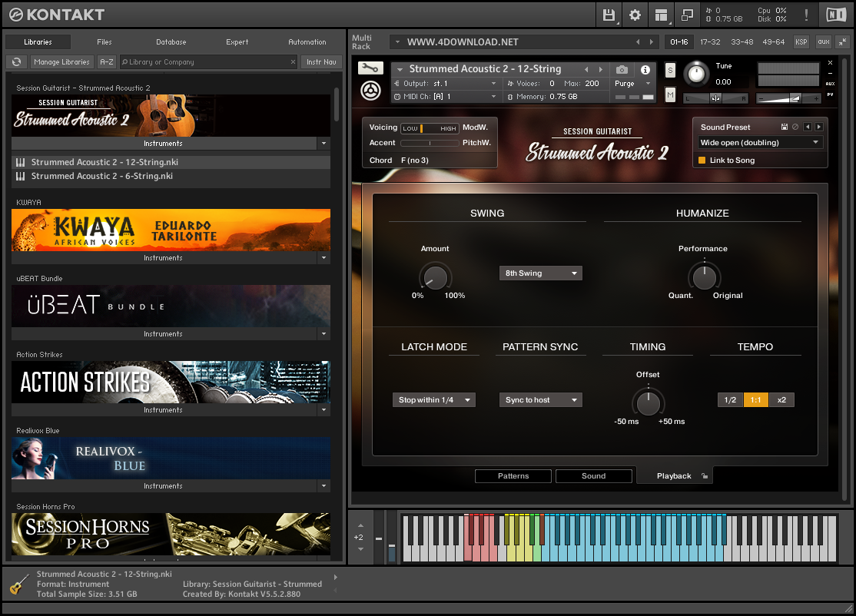Click the Realivox Blue library banner

171,459
